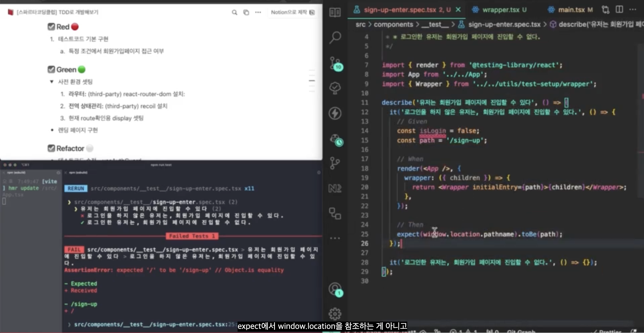Click the duplicate page icon in Notion header
Screen dimensions: 644x333
(x=246, y=12)
